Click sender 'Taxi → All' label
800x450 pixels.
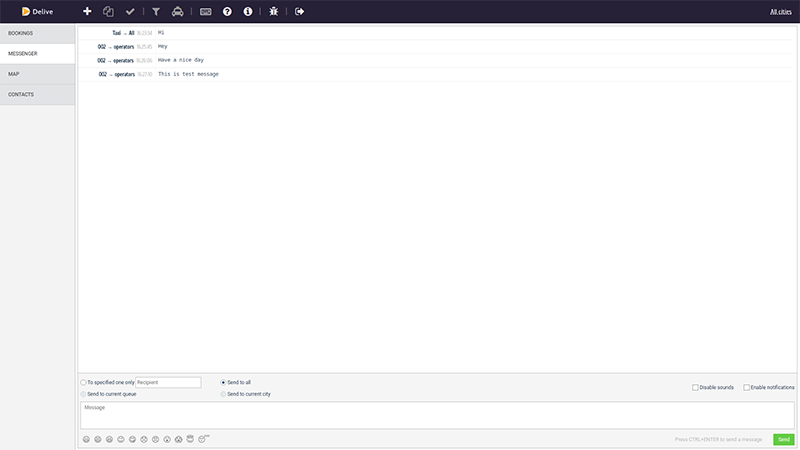[x=123, y=33]
